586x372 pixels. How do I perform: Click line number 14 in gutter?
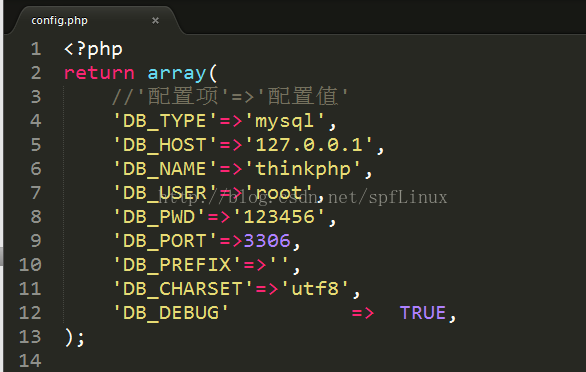pyautogui.click(x=30, y=360)
